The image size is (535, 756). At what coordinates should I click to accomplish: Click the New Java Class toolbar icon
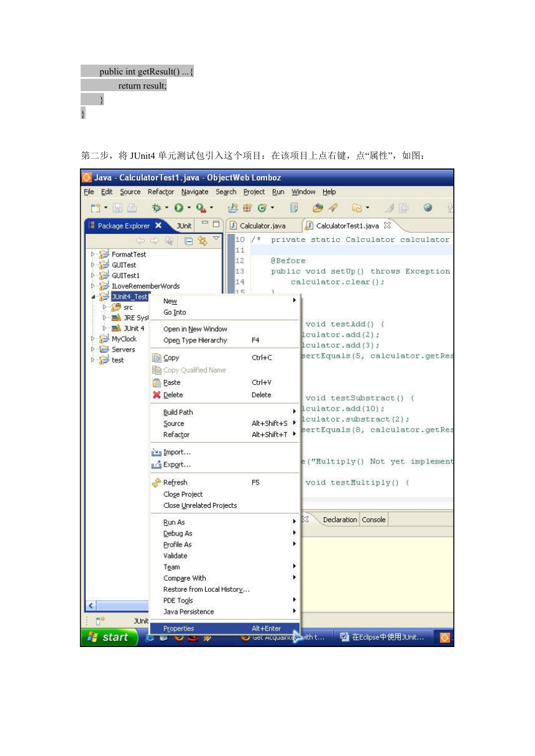pyautogui.click(x=262, y=209)
